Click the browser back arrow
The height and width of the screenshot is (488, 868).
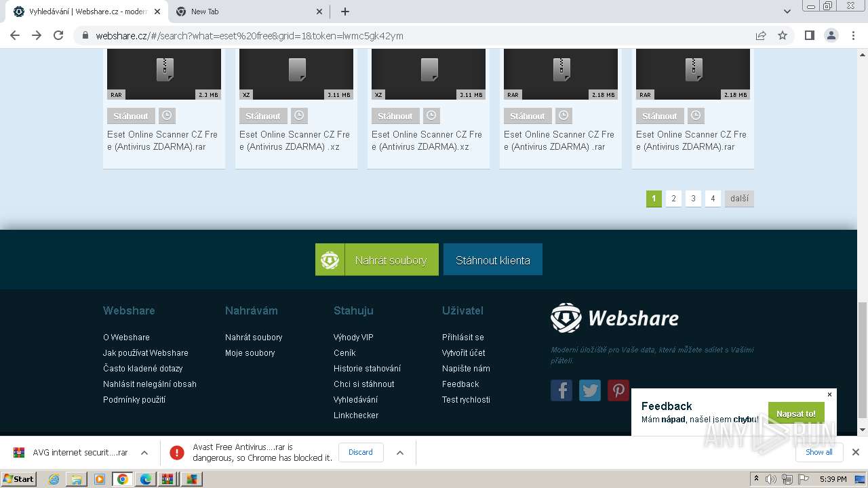[15, 35]
